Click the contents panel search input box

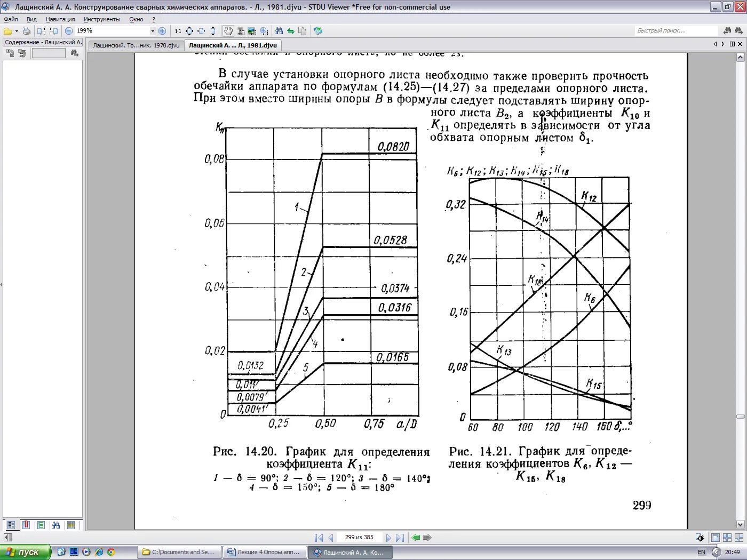pyautogui.click(x=49, y=53)
